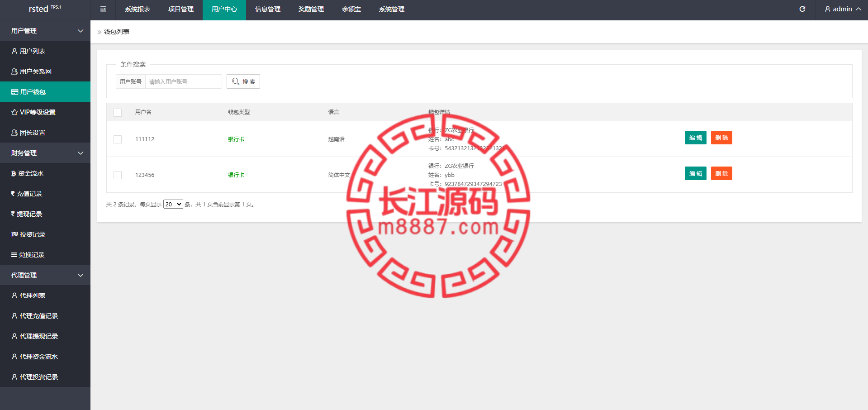Open the per-page count dropdown showing 20
This screenshot has height=410, width=868.
[x=173, y=204]
